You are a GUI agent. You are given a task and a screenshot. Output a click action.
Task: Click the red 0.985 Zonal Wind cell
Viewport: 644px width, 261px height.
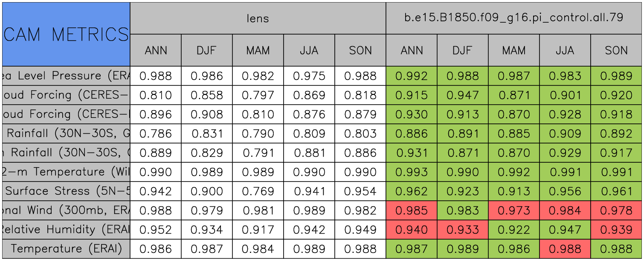coord(412,211)
